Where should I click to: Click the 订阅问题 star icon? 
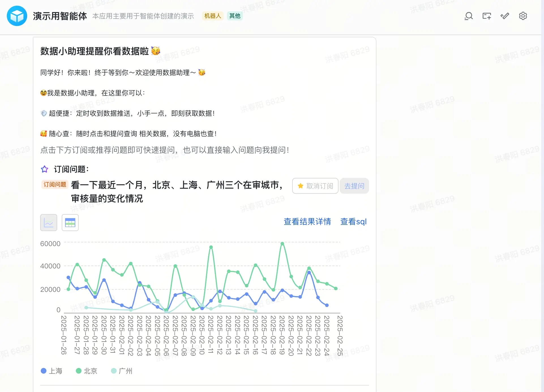[44, 169]
